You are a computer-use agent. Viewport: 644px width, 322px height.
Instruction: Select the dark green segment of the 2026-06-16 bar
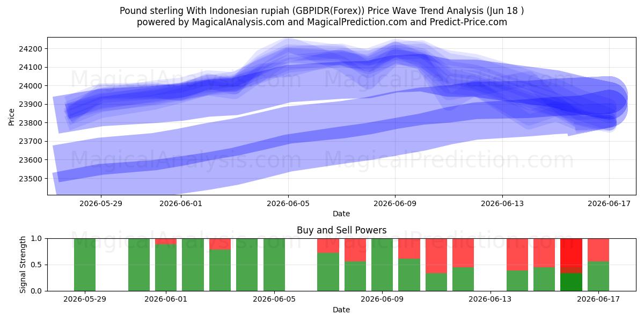[571, 282]
